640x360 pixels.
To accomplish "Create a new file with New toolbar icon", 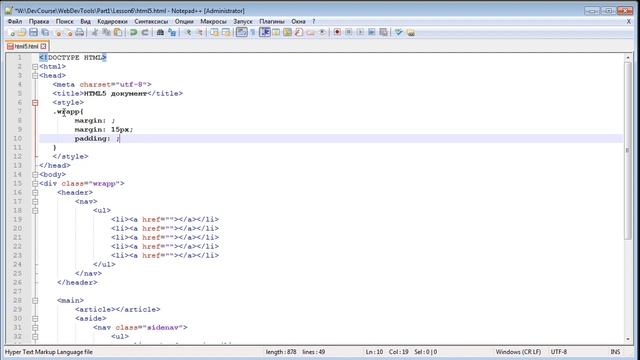I will [x=11, y=32].
